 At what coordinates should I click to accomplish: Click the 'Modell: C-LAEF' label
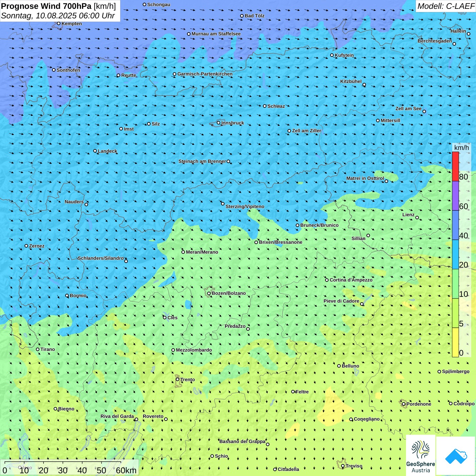coord(446,6)
